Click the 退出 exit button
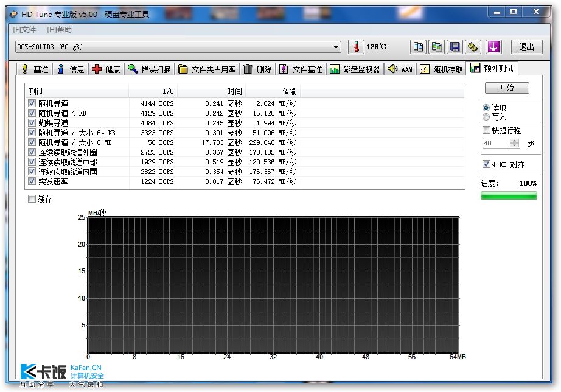Viewport: 561px width, 392px height. click(x=526, y=47)
